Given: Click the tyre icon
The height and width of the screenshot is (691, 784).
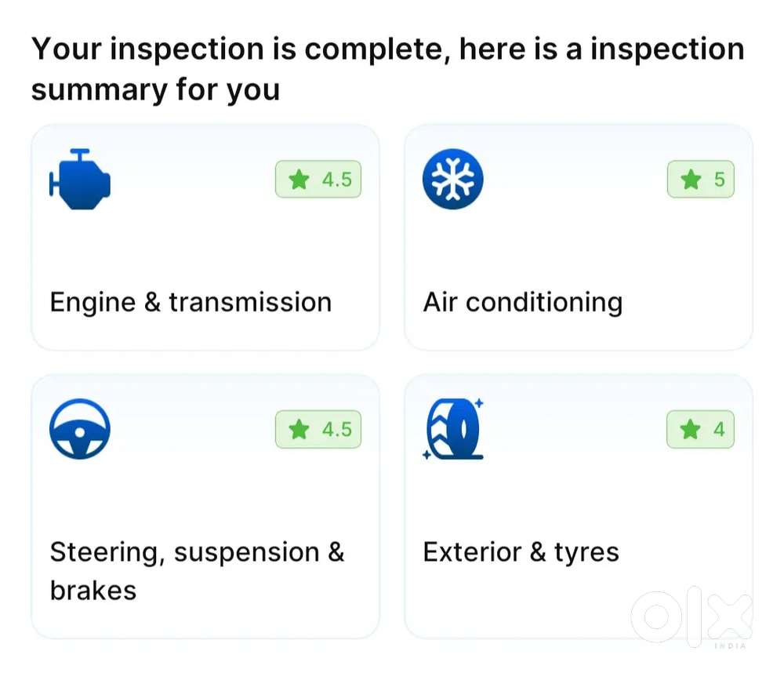Looking at the screenshot, I should tap(455, 430).
